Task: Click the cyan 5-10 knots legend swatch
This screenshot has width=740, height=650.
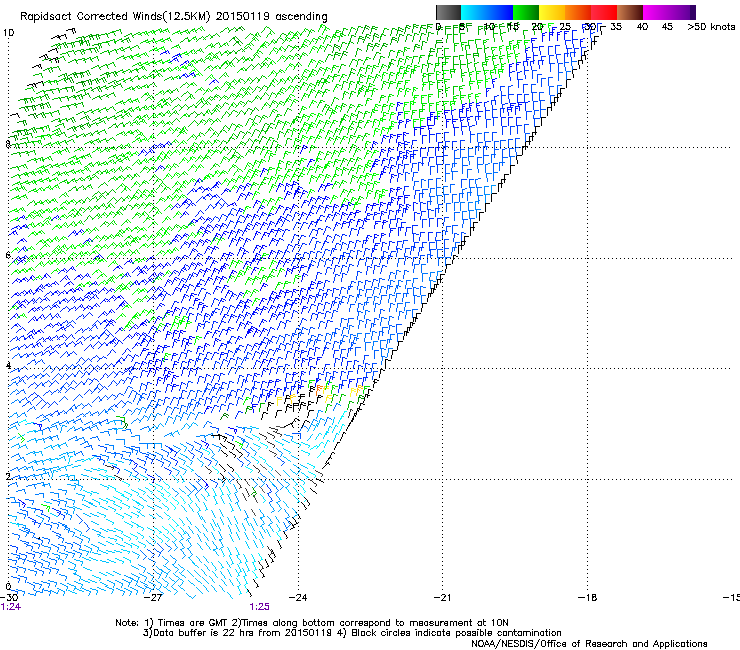Action: [x=474, y=12]
